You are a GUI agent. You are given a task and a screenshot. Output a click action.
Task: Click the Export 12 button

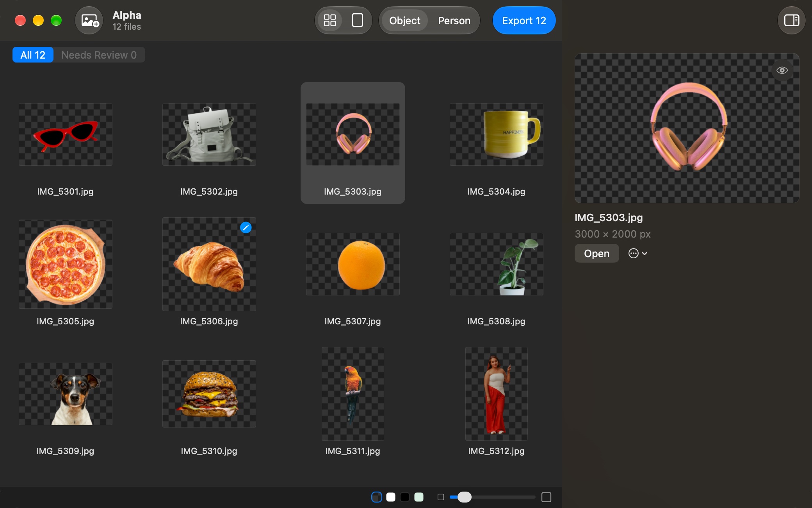point(524,20)
